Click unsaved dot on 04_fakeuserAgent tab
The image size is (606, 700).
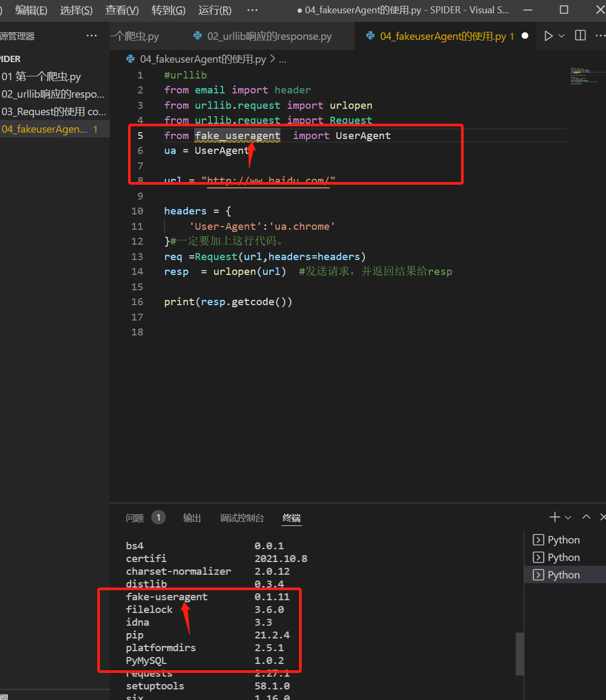[525, 36]
